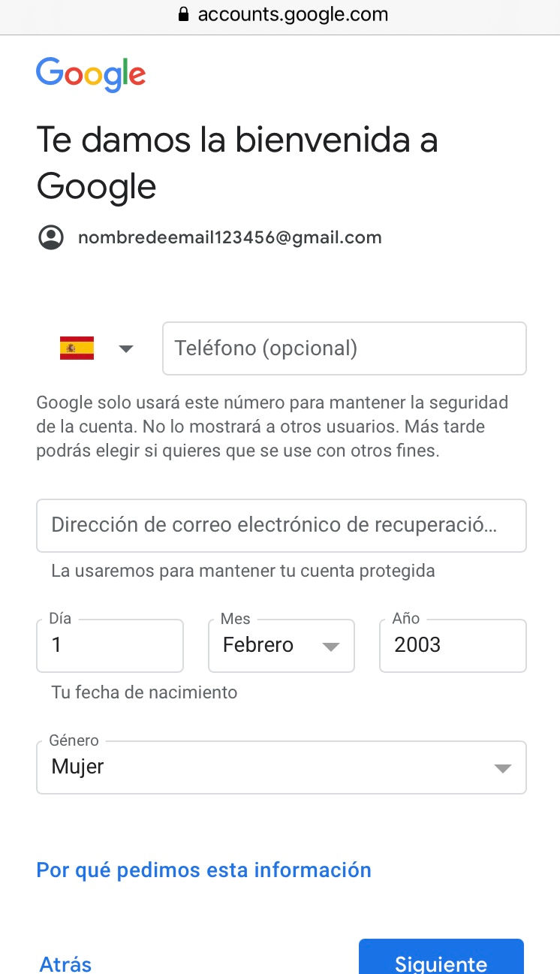Tap the 'Te damos la bienvenida' heading
560x974 pixels.
(x=237, y=163)
